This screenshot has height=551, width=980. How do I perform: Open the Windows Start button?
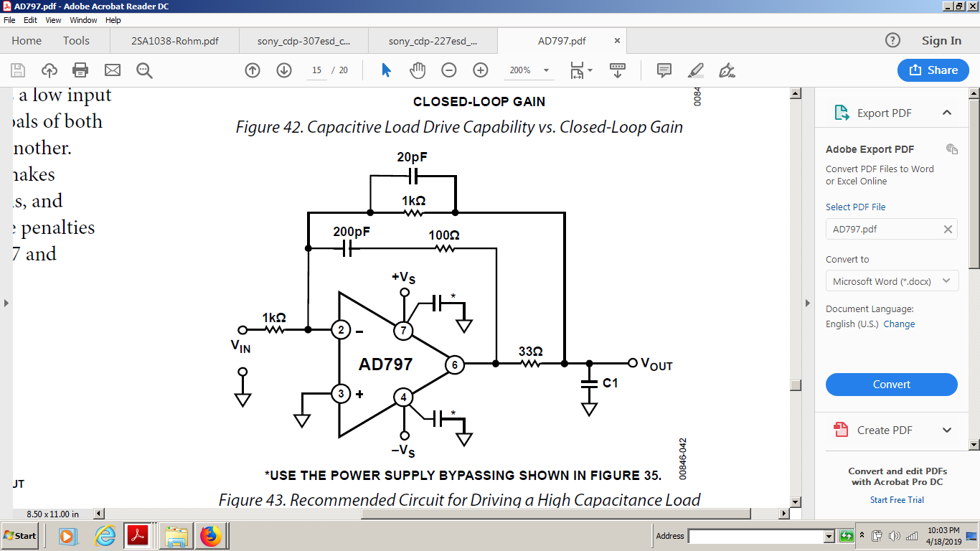(x=20, y=536)
